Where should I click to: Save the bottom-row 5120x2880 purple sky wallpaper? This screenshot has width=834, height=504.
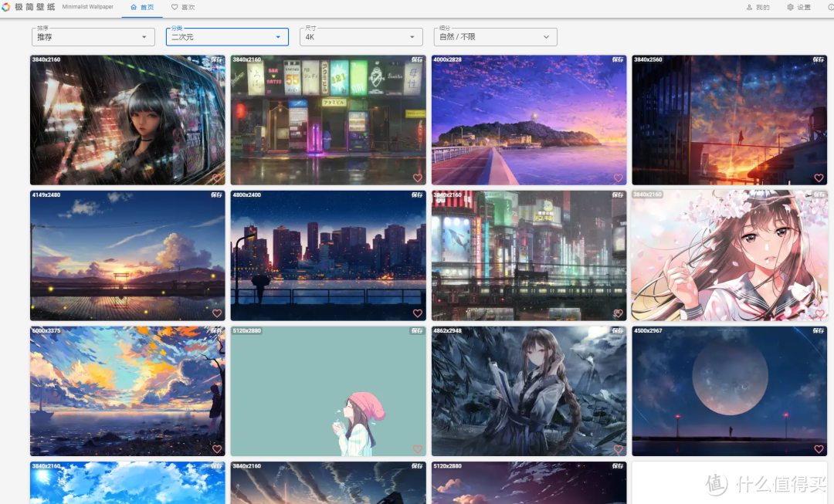[x=618, y=465]
